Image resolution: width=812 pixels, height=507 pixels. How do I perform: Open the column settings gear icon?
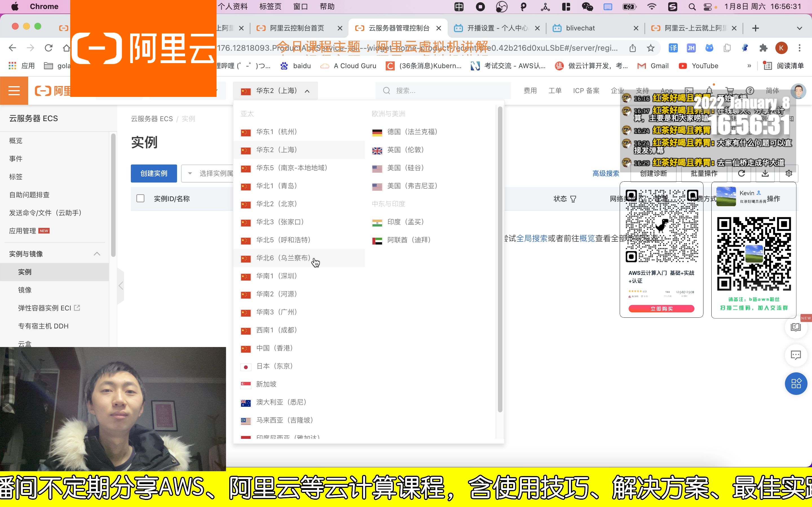coord(789,173)
